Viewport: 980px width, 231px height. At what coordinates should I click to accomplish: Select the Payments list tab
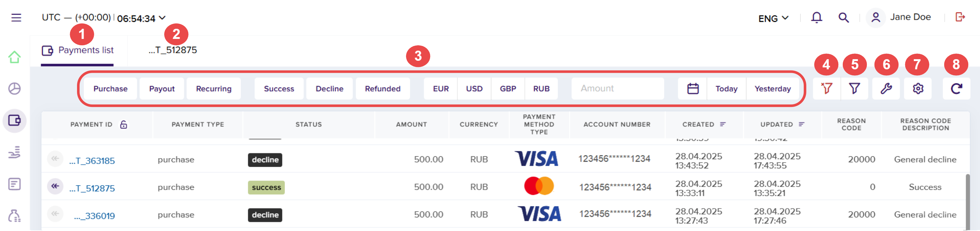pos(78,50)
